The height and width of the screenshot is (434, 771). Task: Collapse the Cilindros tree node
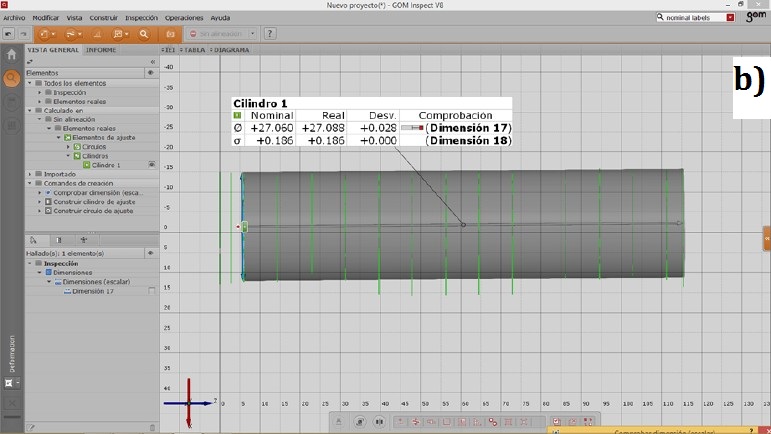tap(68, 155)
